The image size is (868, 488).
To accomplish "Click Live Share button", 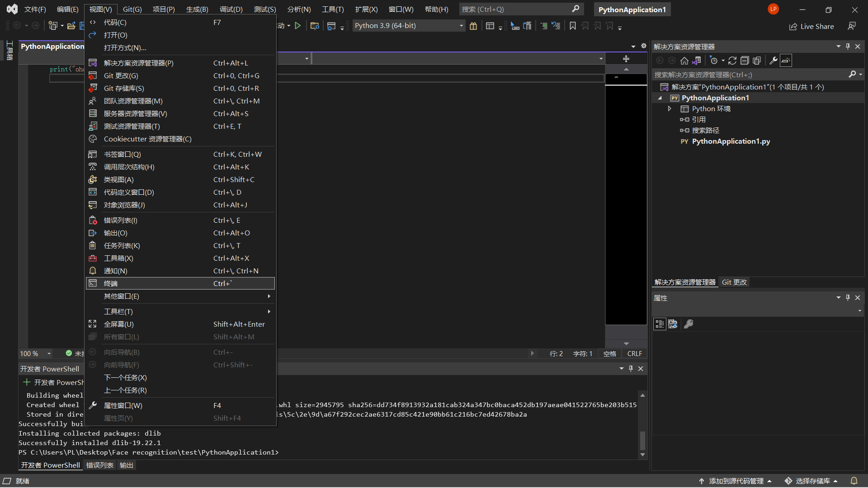I will tap(811, 26).
